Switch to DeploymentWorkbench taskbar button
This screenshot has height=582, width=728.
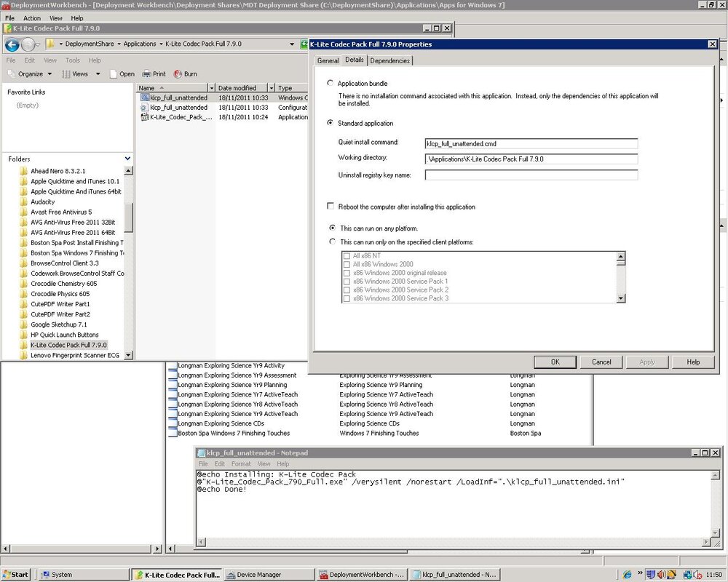point(362,575)
